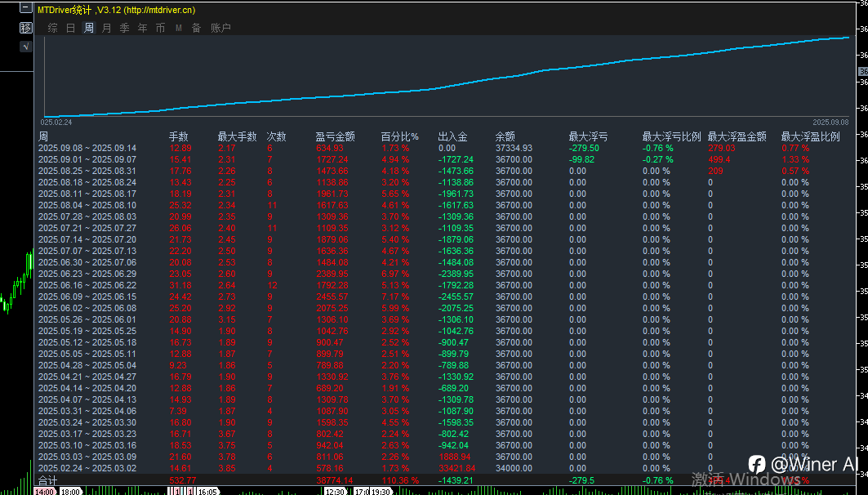
Task: Click total percentage 110.36 %
Action: (400, 480)
